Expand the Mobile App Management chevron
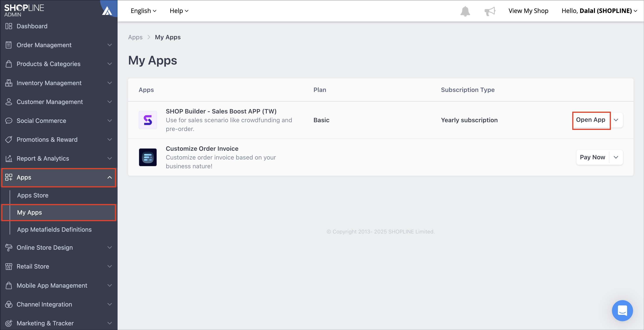This screenshot has width=644, height=330. tap(109, 285)
